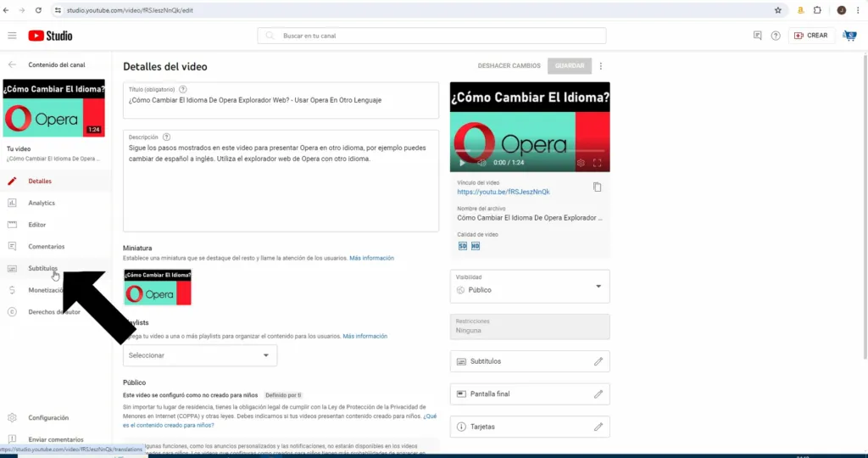Click the HD quality badge
Viewport: 868px width, 458px height.
[476, 246]
